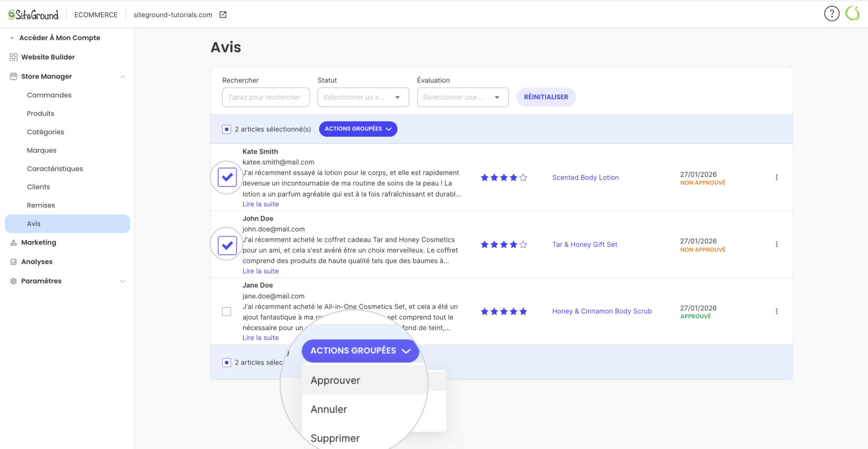Go to Catégories in sidebar
This screenshot has width=868, height=449.
click(45, 132)
